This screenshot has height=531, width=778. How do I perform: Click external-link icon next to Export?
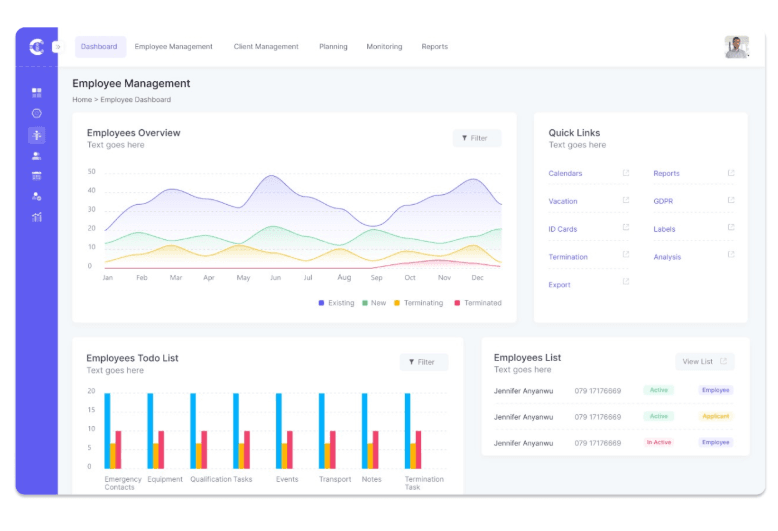point(626,281)
